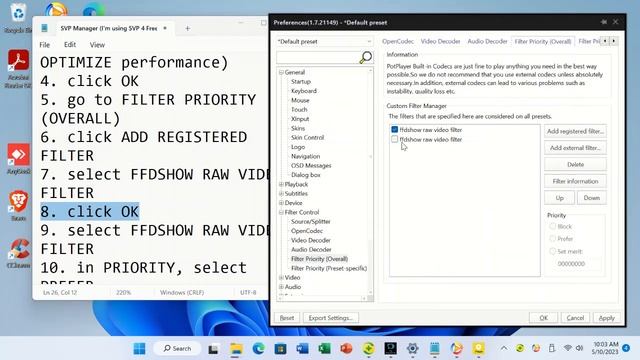
Task: Launch Microsoft Edge from taskbar
Action: (x=258, y=349)
